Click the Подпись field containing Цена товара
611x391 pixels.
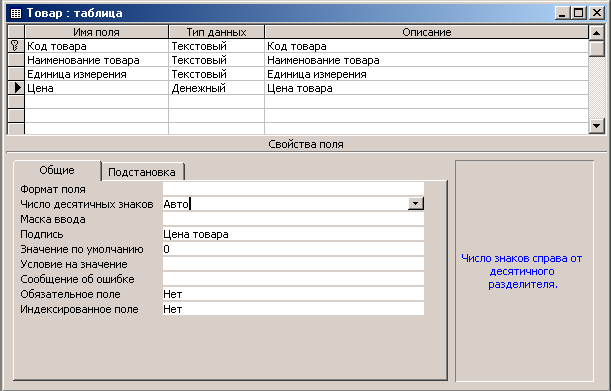click(293, 234)
